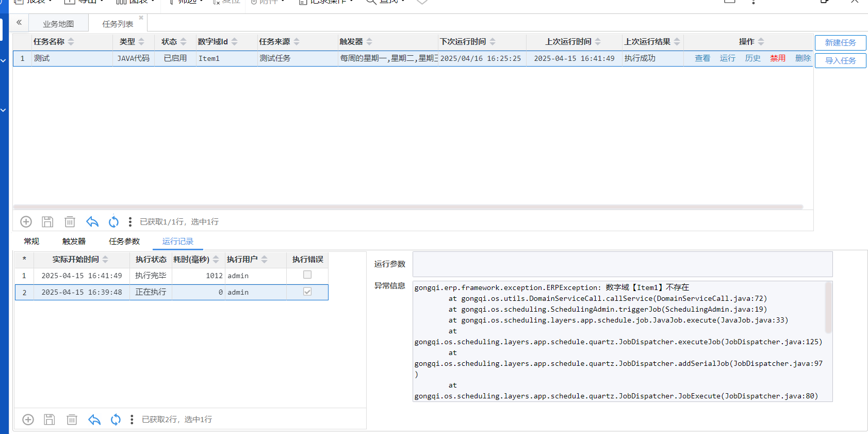Select the 正在执行 run record row
868x434 pixels.
172,292
